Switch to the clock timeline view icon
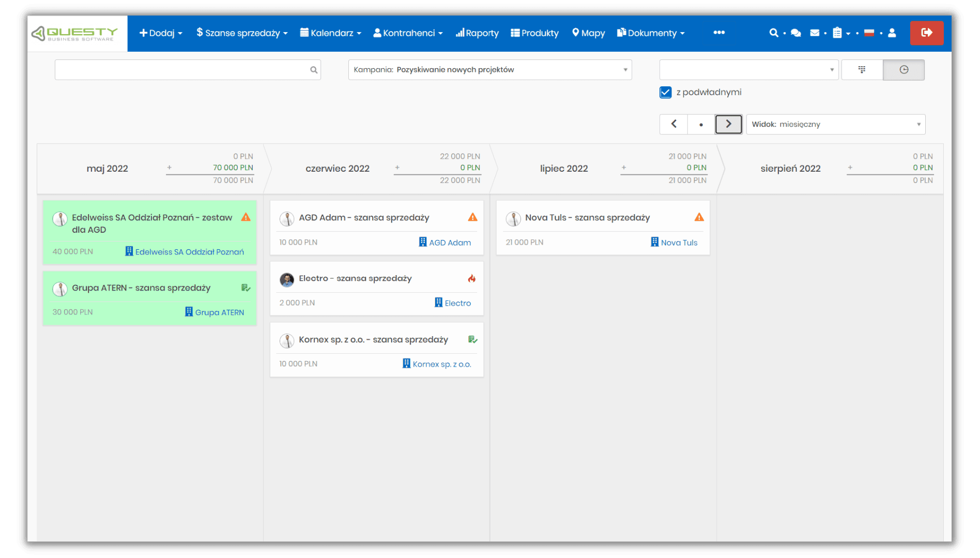The height and width of the screenshot is (558, 980). pyautogui.click(x=904, y=70)
